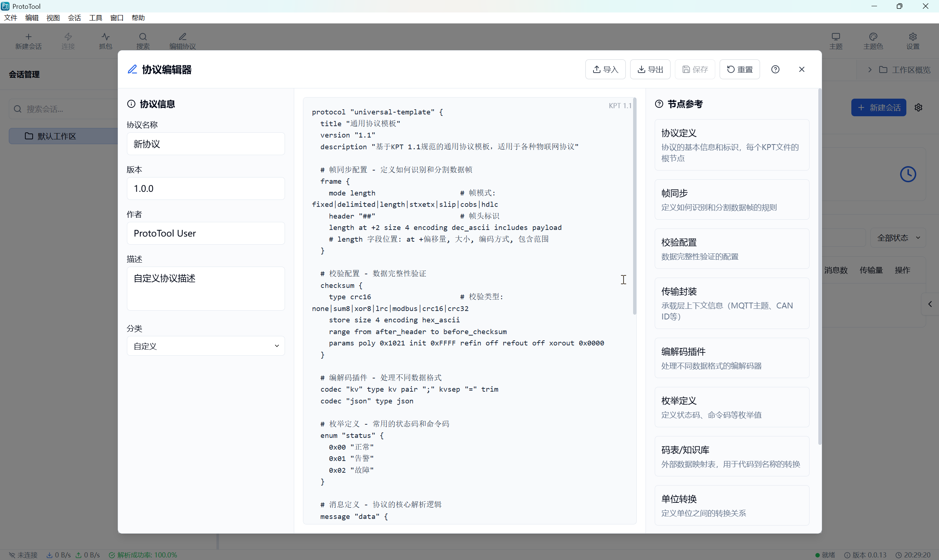The width and height of the screenshot is (939, 560).
Task: Expand the Workspace Overview (工作区概览) chevron
Action: (x=870, y=70)
